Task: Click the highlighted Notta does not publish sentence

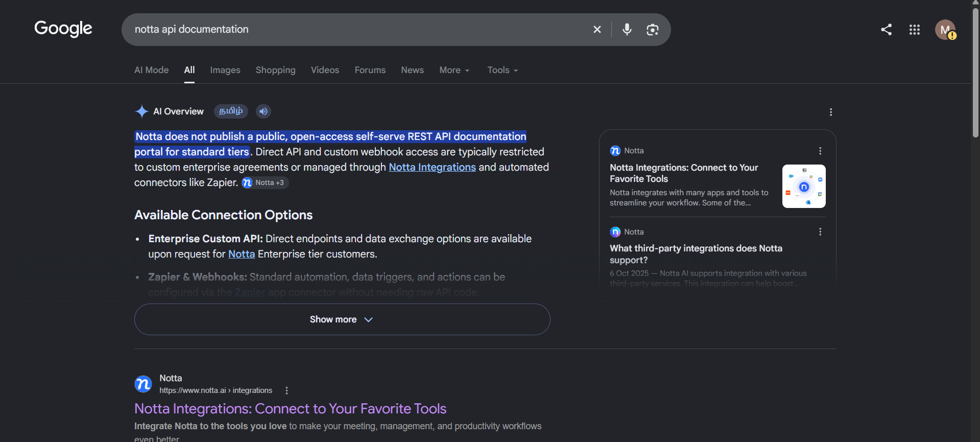Action: tap(330, 144)
